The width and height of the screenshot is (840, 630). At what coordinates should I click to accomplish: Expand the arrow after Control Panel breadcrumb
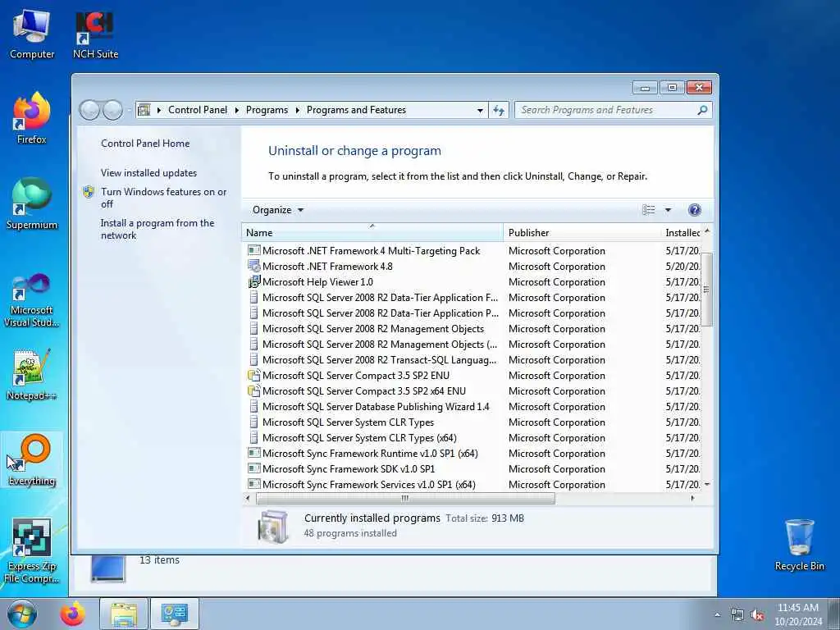tap(236, 111)
